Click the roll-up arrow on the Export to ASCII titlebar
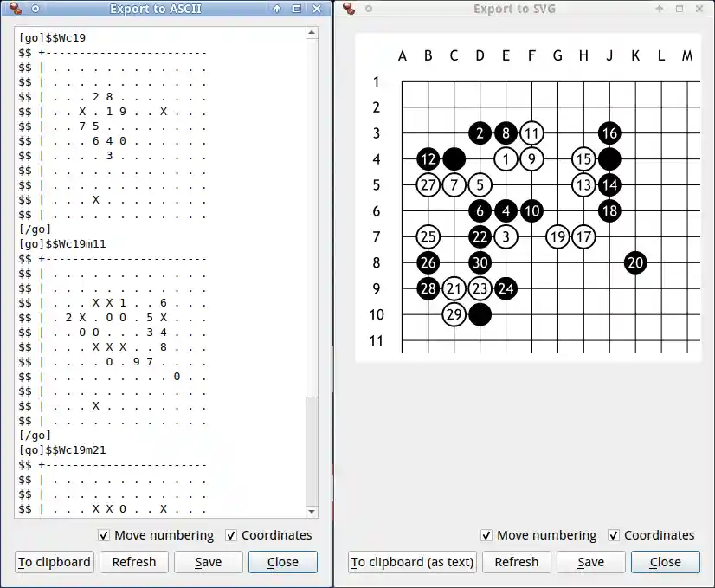This screenshot has width=715, height=588. (275, 8)
